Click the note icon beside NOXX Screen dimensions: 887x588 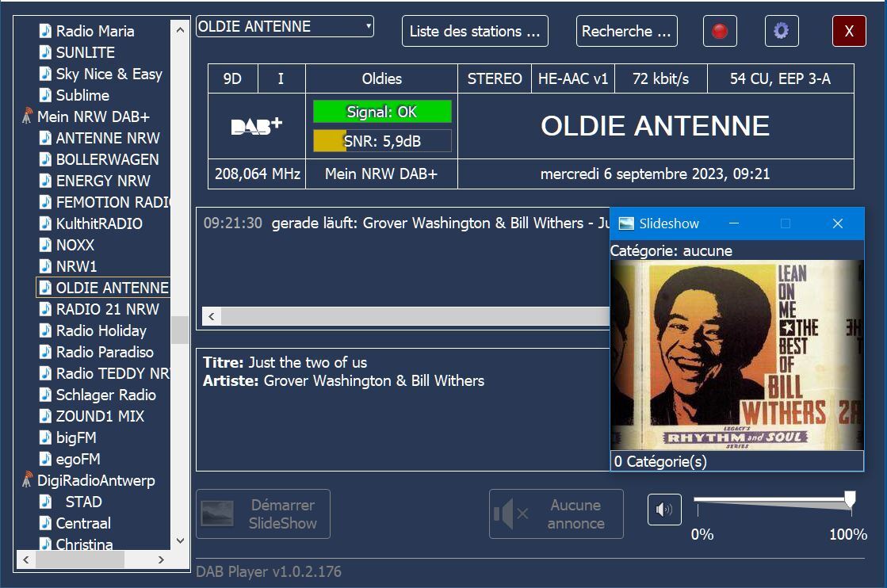click(45, 245)
